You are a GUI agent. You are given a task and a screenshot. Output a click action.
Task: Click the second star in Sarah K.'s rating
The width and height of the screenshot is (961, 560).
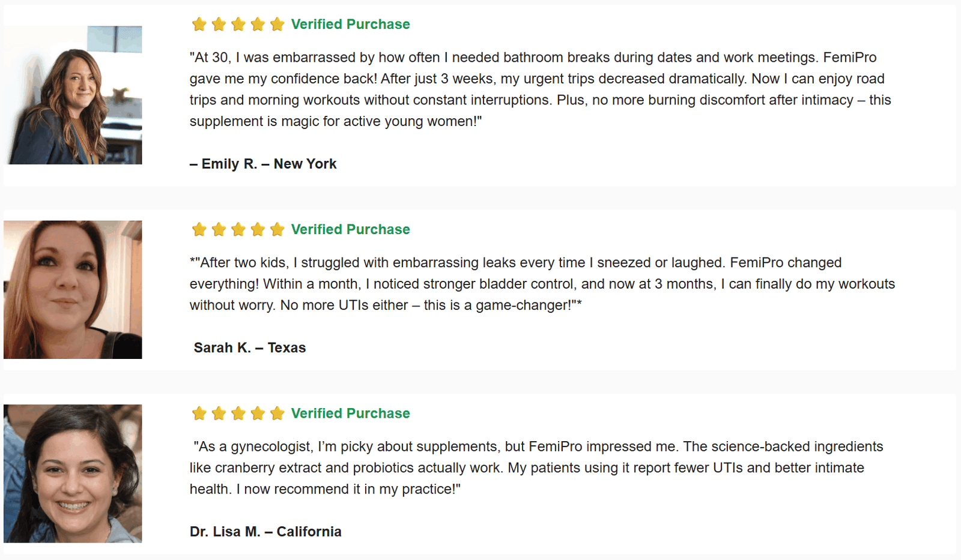(x=219, y=229)
